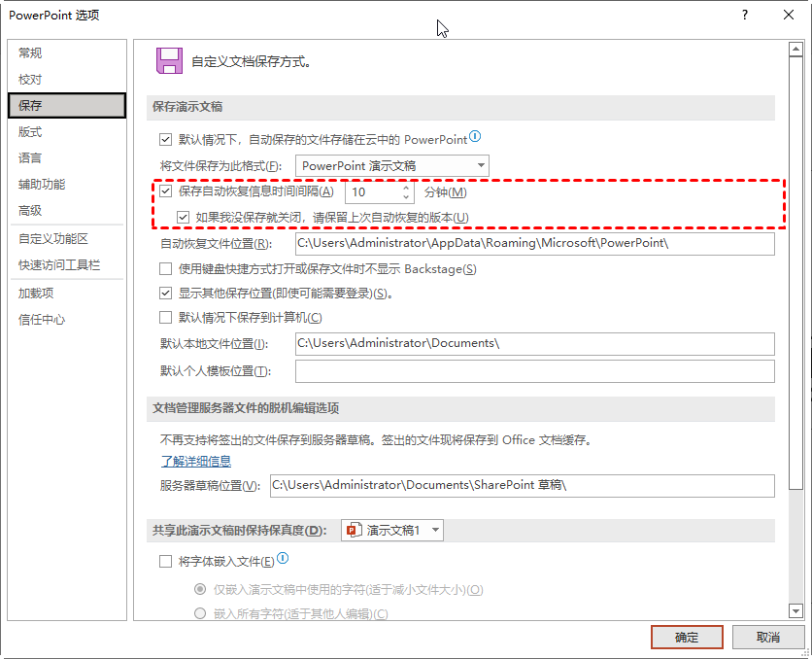This screenshot has height=659, width=812.
Task: Open the 快速访问工具栏 category
Action: click(67, 265)
